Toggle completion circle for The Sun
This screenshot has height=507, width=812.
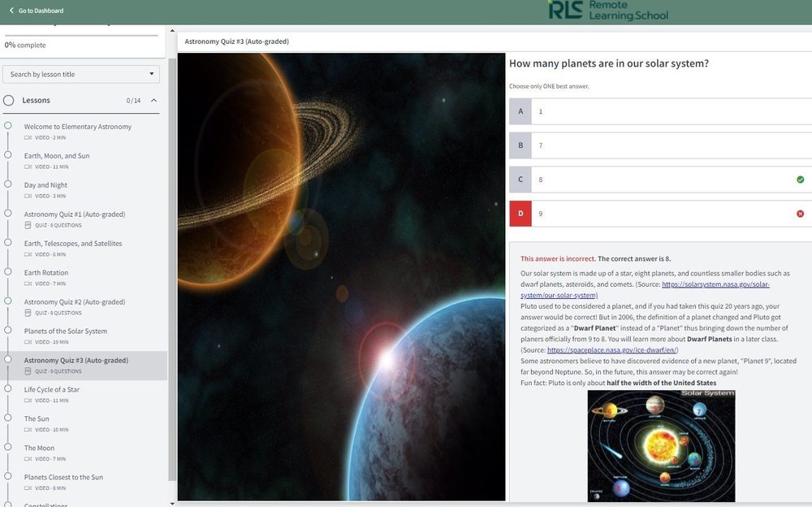tap(8, 418)
